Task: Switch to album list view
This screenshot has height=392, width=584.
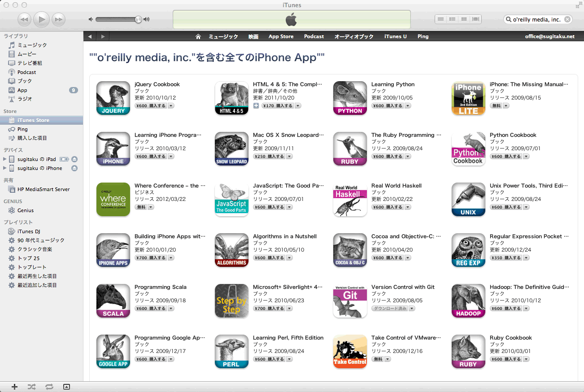Action: tap(453, 19)
